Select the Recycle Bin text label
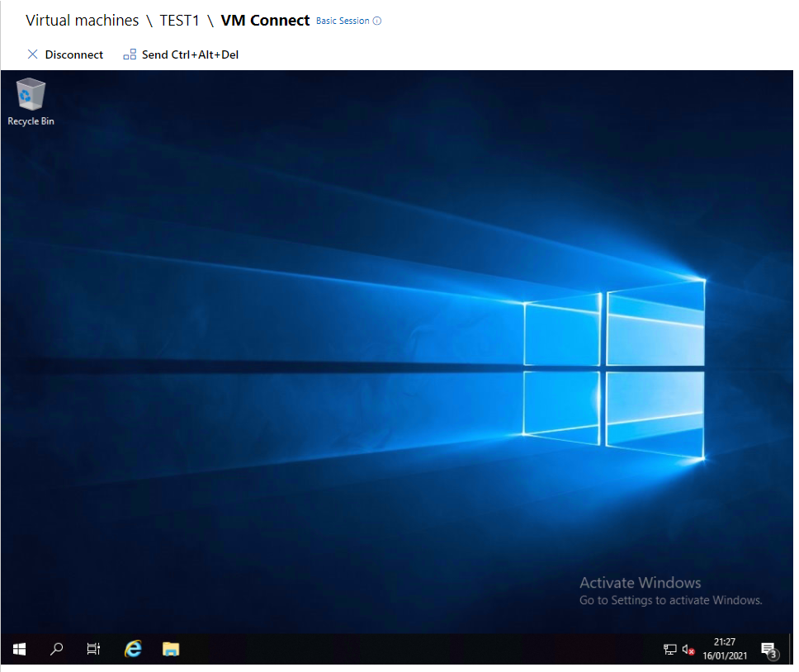The image size is (799, 672). [31, 121]
